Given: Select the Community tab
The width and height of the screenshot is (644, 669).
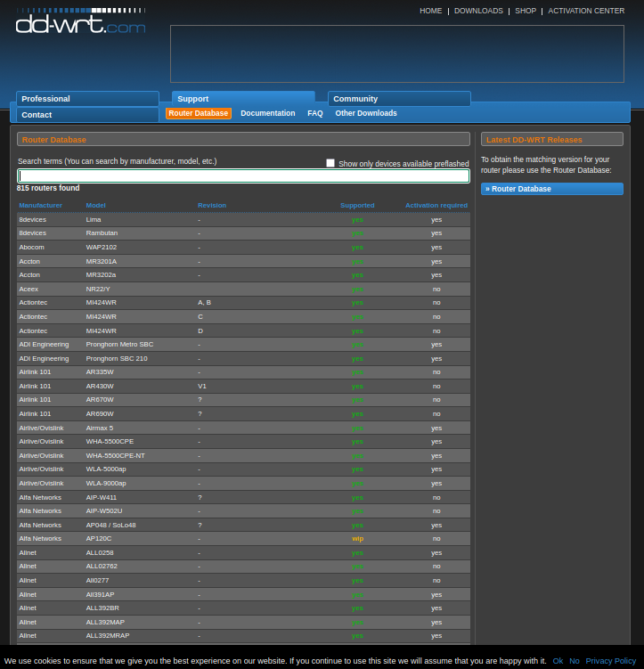Looking at the screenshot, I should click(399, 99).
